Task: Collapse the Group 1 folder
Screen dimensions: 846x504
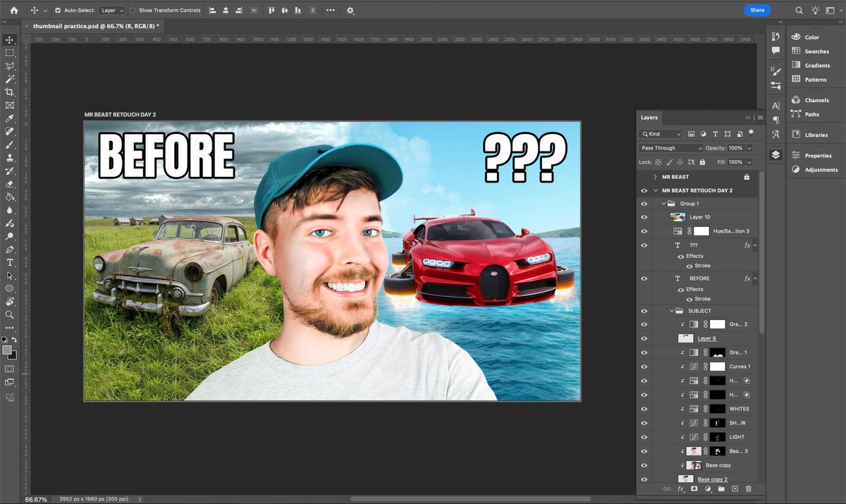Action: [x=663, y=204]
